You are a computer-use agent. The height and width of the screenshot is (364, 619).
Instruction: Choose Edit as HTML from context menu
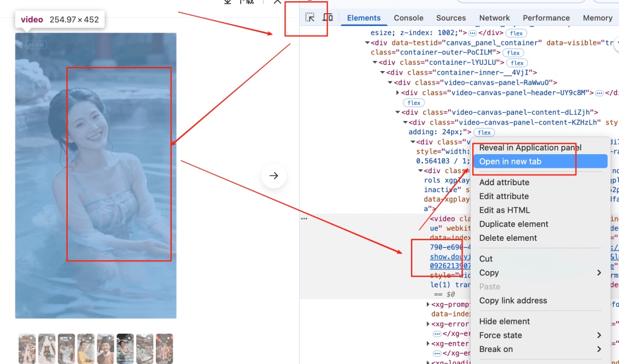coord(504,210)
